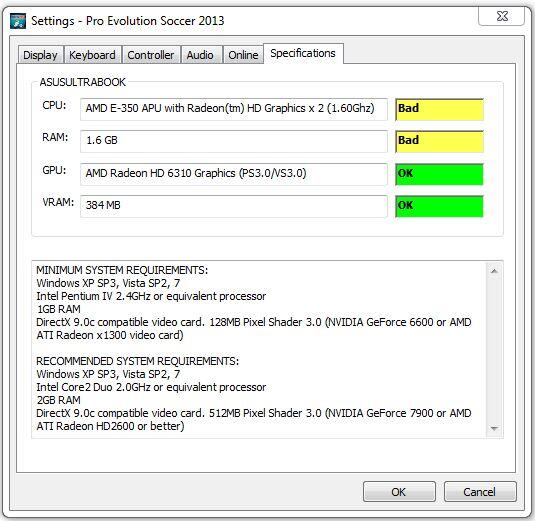Click the Pro Evolution Soccer title bar icon
The image size is (535, 521).
[x=18, y=21]
